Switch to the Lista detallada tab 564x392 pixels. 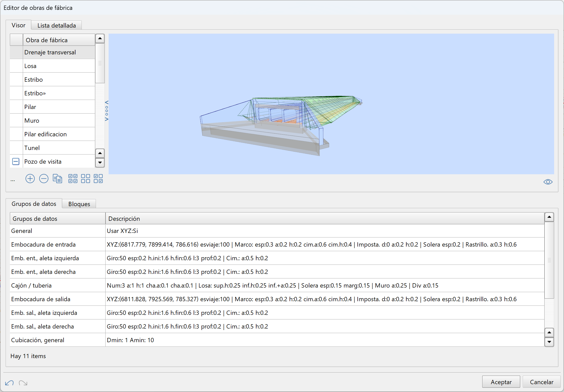click(x=56, y=26)
